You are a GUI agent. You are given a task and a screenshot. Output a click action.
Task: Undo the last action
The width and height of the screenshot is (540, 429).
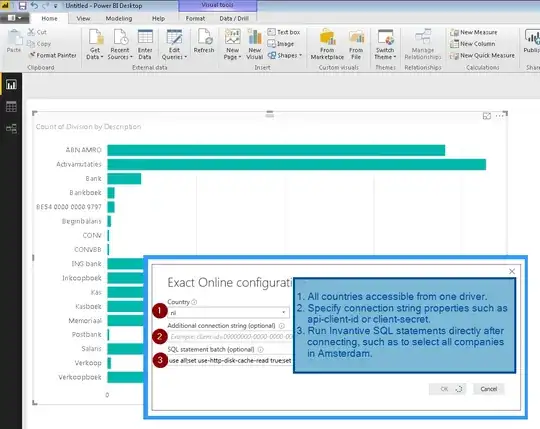click(x=34, y=6)
